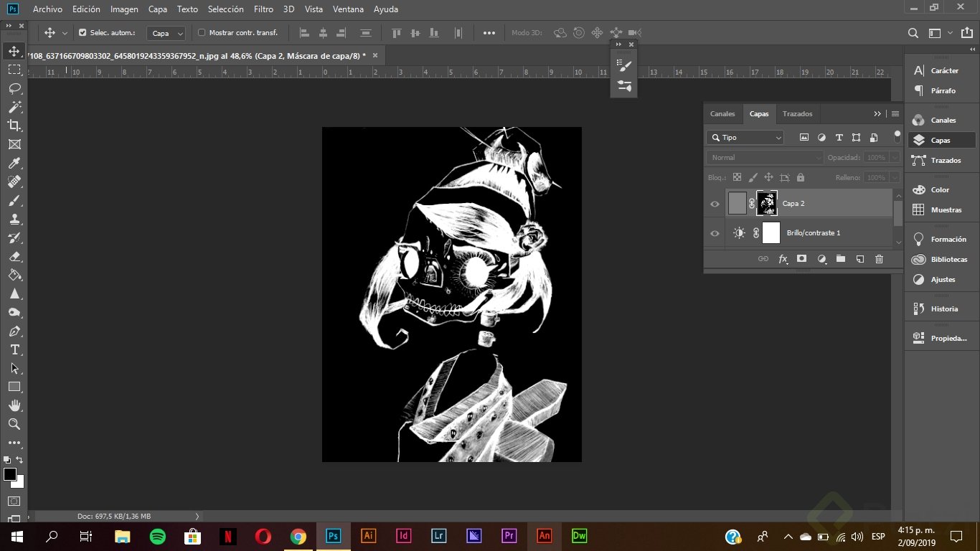Select the Healing Brush tool
The image size is (980, 551).
[x=14, y=182]
